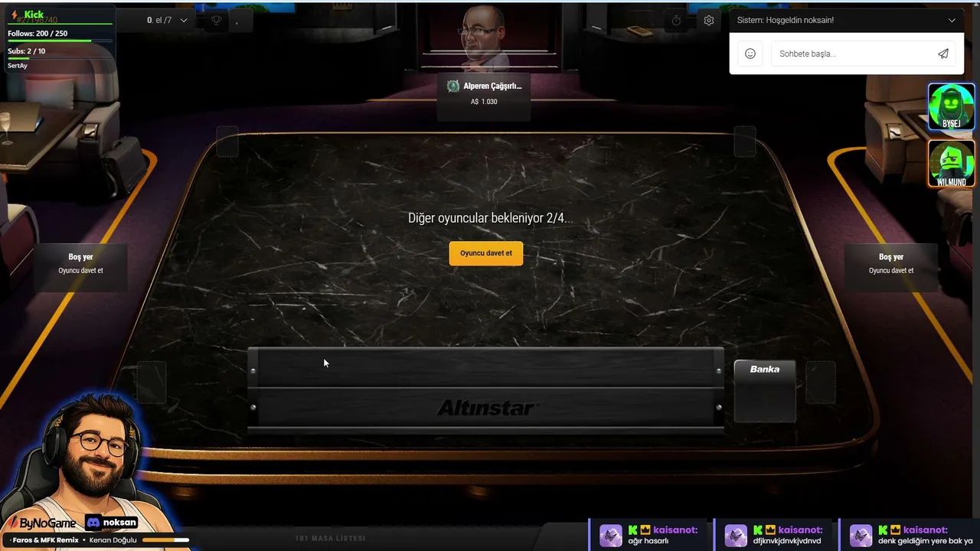Click the opponent's cartoon avatar at top
980x551 pixels.
pyautogui.click(x=485, y=40)
